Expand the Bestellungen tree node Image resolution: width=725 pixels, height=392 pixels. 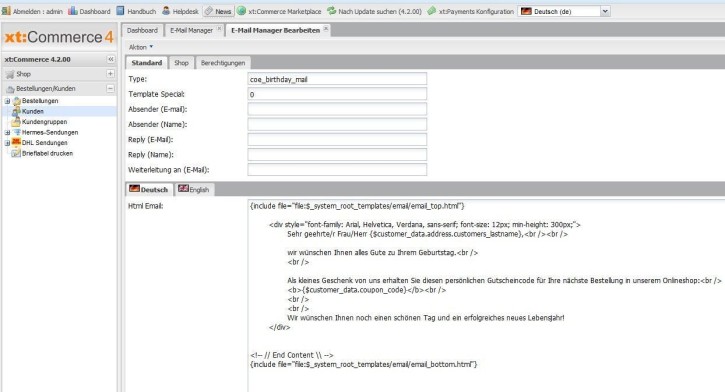coord(7,101)
